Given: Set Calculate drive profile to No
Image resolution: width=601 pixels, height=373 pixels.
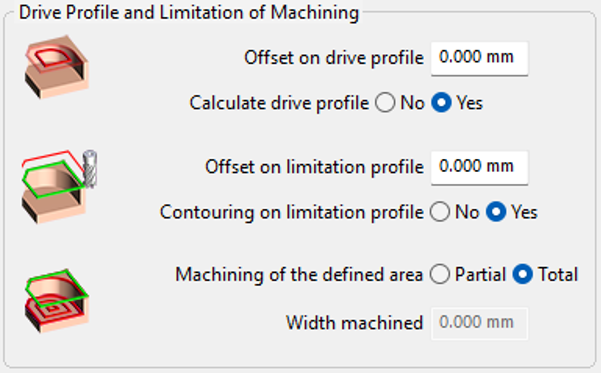Looking at the screenshot, I should click(x=385, y=103).
